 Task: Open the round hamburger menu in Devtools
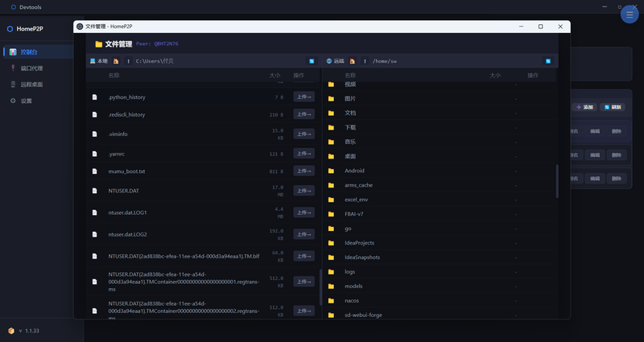click(x=630, y=14)
